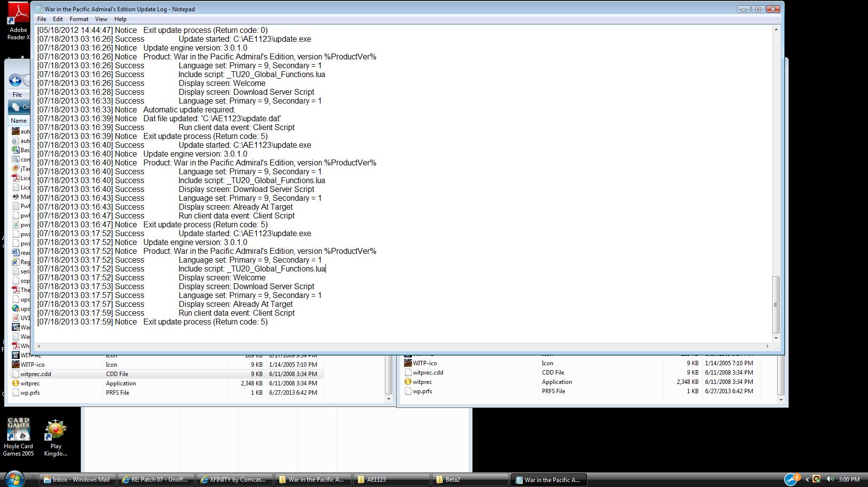Click Name column header in left Explorer
868x487 pixels.
click(19, 120)
